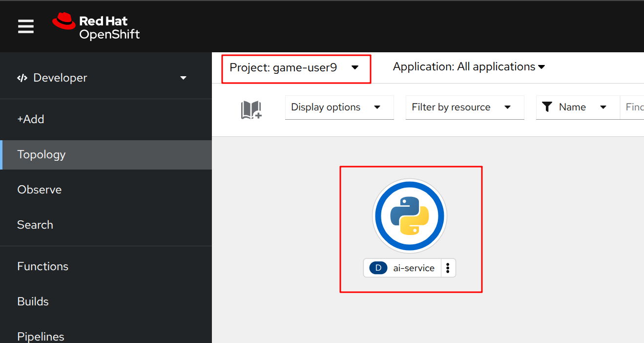Image resolution: width=644 pixels, height=343 pixels.
Task: Select the ai-service Python deployment node
Action: point(410,216)
